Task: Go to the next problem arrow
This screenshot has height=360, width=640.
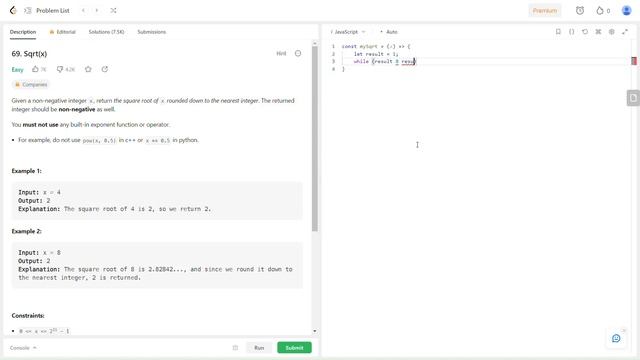Action: 97,11
